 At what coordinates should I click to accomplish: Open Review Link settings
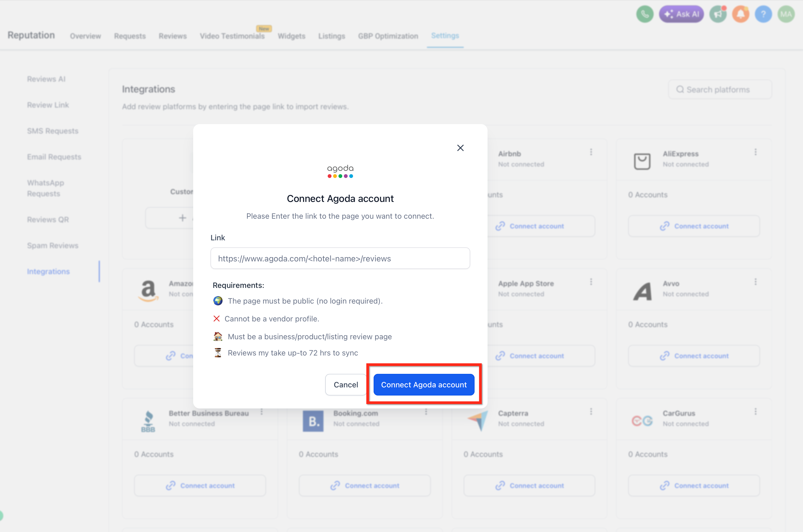pyautogui.click(x=48, y=105)
